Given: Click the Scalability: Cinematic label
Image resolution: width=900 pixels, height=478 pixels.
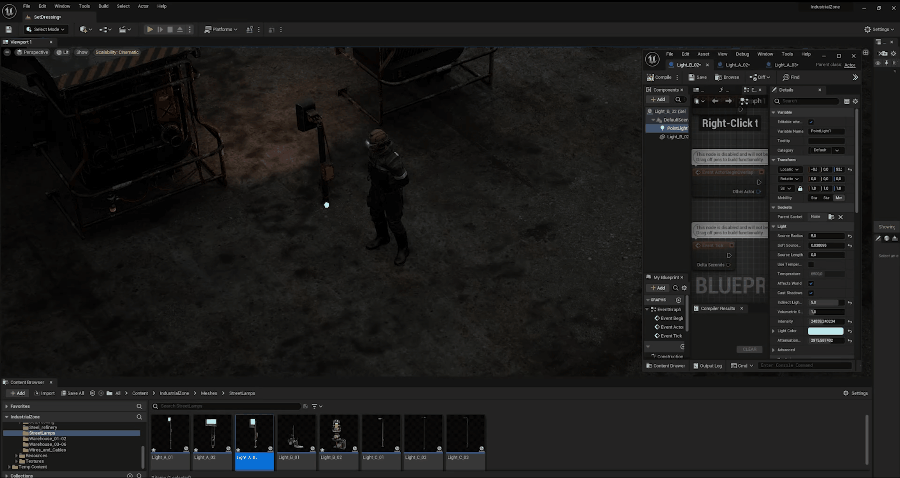Looking at the screenshot, I should click(x=117, y=52).
